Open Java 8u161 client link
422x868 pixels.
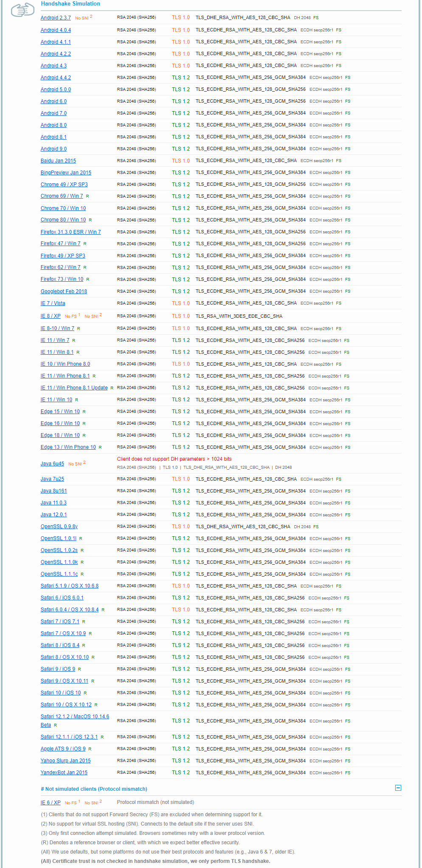point(53,491)
